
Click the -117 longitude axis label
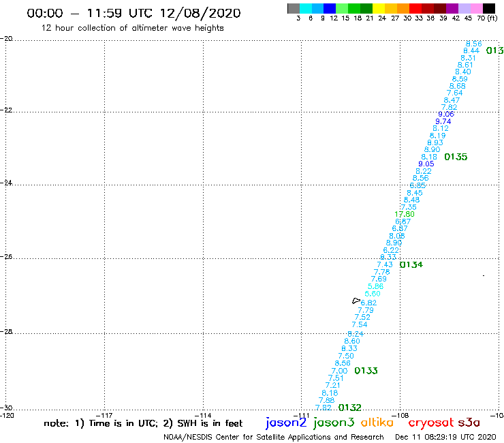pyautogui.click(x=104, y=415)
